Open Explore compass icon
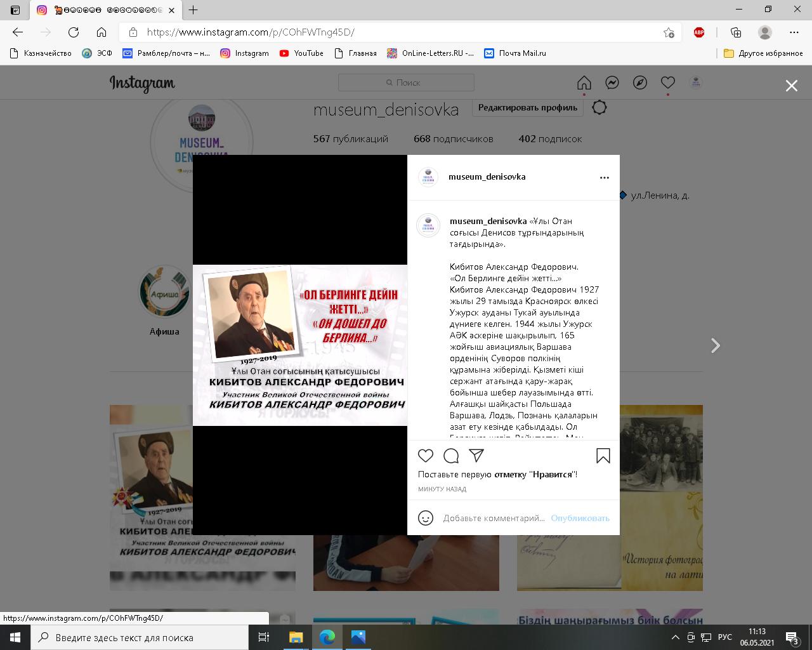This screenshot has height=650, width=812. coord(640,83)
